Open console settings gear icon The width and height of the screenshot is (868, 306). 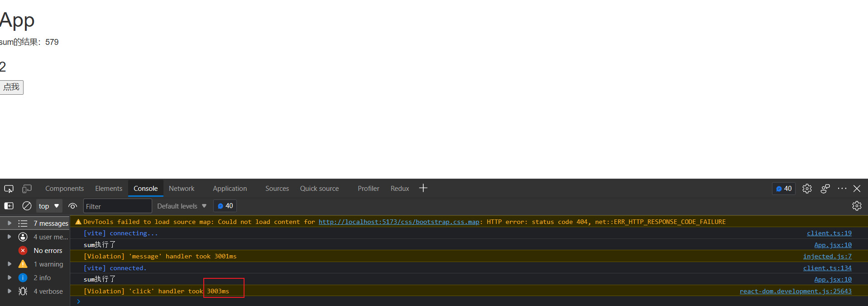pyautogui.click(x=857, y=206)
